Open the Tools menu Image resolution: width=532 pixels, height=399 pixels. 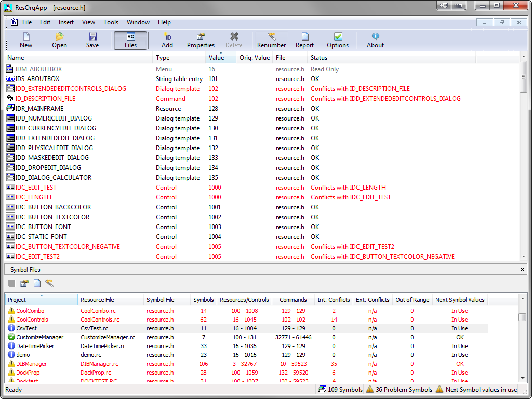[111, 22]
